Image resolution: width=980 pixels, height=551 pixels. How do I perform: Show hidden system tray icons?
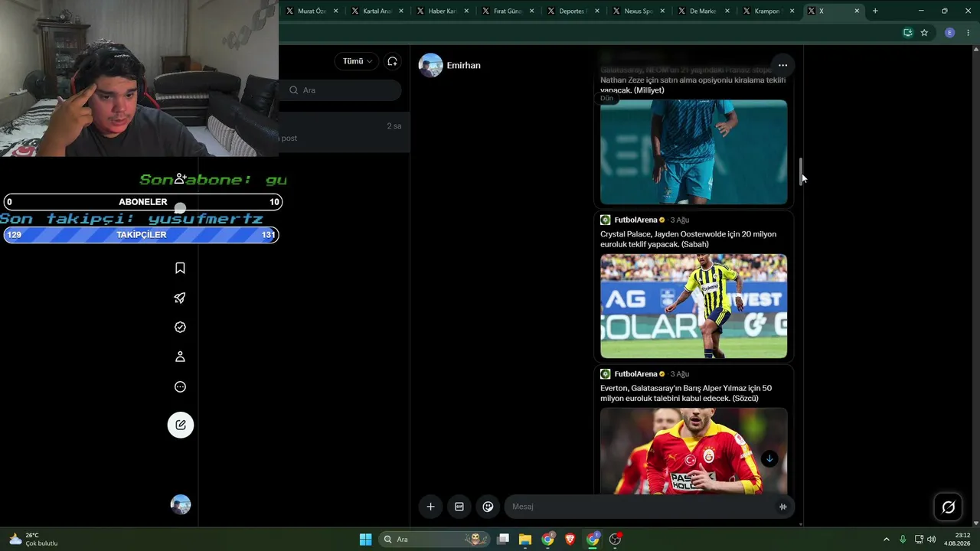(x=887, y=539)
